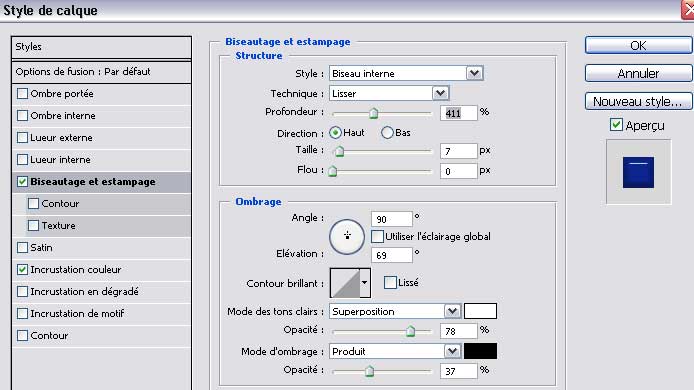Tick the bottom Contour style checkbox
This screenshot has width=694, height=390.
22,336
